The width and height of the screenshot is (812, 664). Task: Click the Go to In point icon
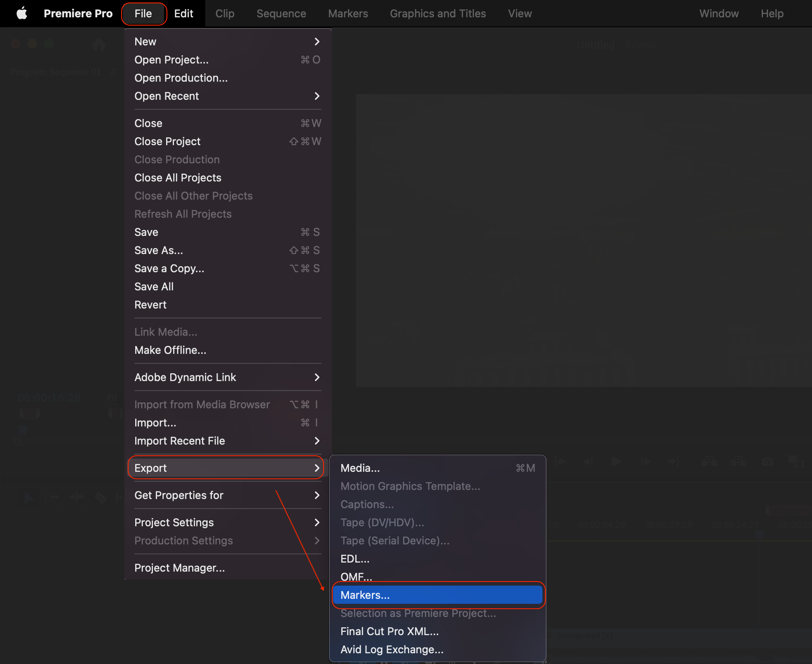click(561, 462)
